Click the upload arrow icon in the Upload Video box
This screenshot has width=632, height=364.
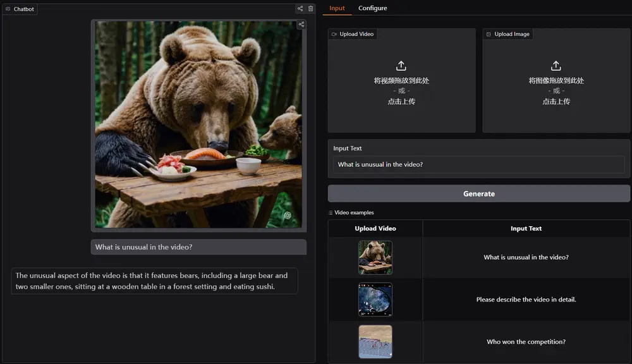pyautogui.click(x=401, y=66)
